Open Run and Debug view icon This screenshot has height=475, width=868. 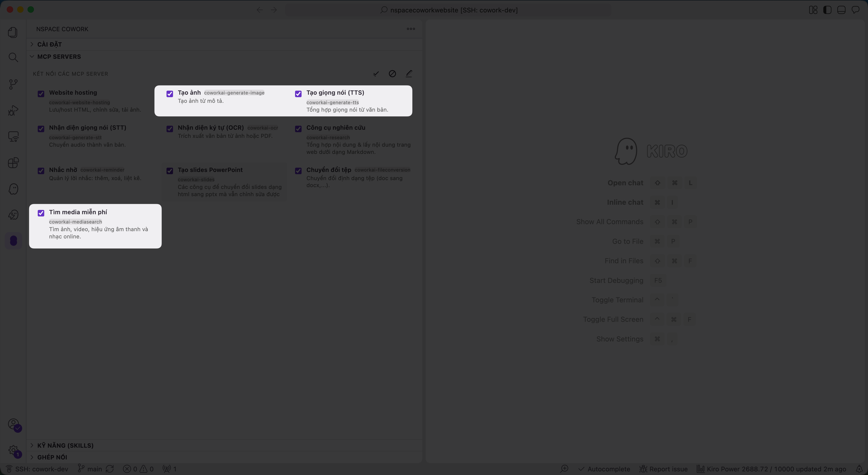pyautogui.click(x=13, y=110)
